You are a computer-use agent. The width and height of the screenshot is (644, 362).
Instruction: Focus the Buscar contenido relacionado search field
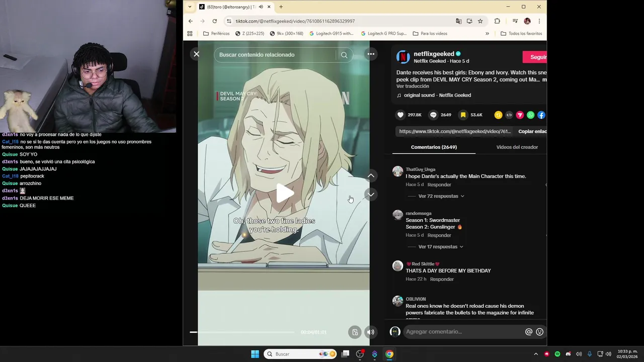[276, 55]
